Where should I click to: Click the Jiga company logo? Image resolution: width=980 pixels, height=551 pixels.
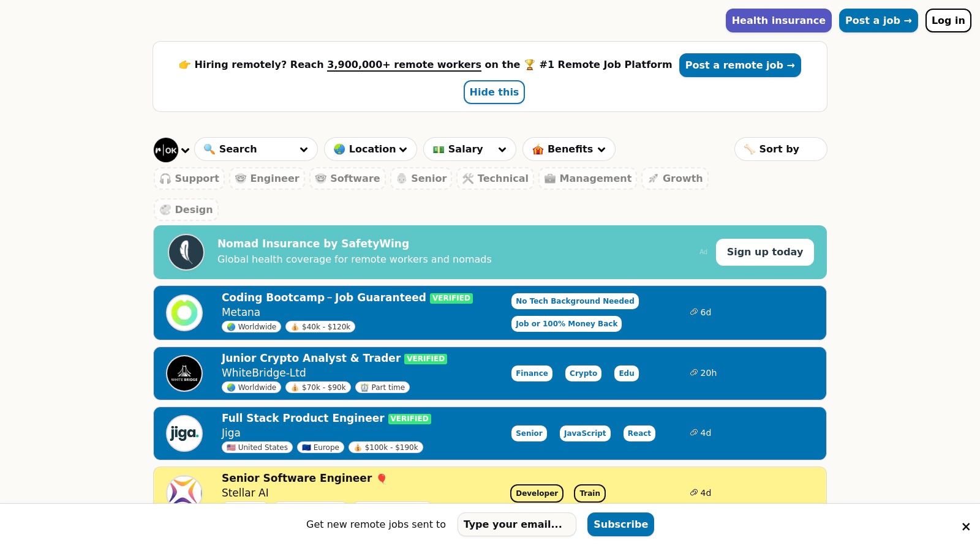184,433
